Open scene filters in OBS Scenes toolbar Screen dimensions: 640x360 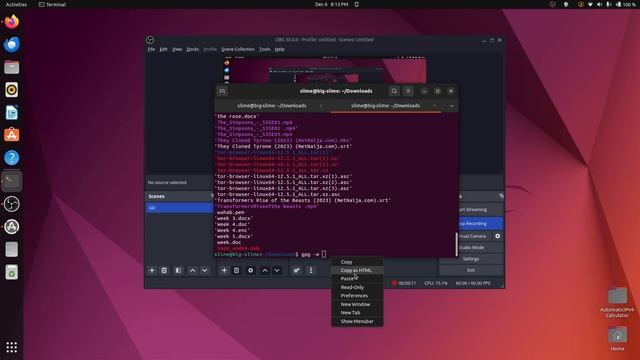pyautogui.click(x=178, y=270)
